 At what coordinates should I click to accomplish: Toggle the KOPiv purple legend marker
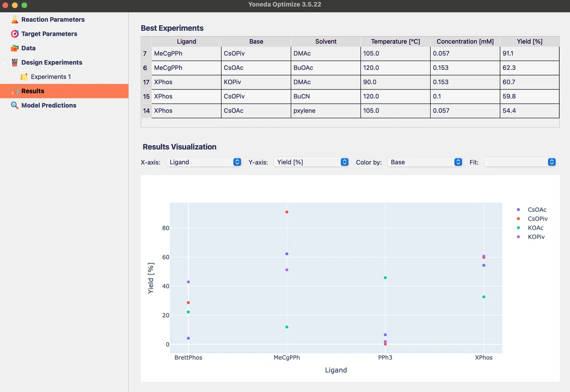(x=518, y=237)
